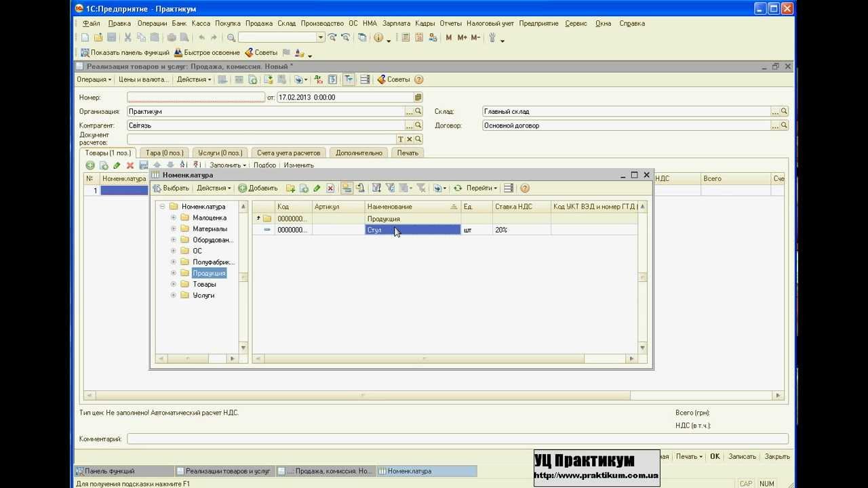The width and height of the screenshot is (868, 488).
Task: Click the Наименование column header
Action: tap(412, 206)
